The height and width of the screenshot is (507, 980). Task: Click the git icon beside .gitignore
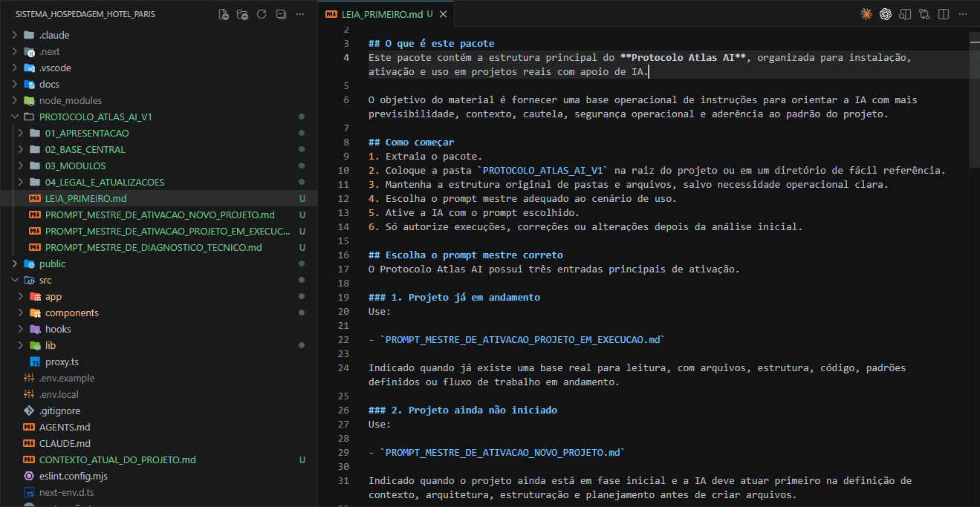pos(29,410)
